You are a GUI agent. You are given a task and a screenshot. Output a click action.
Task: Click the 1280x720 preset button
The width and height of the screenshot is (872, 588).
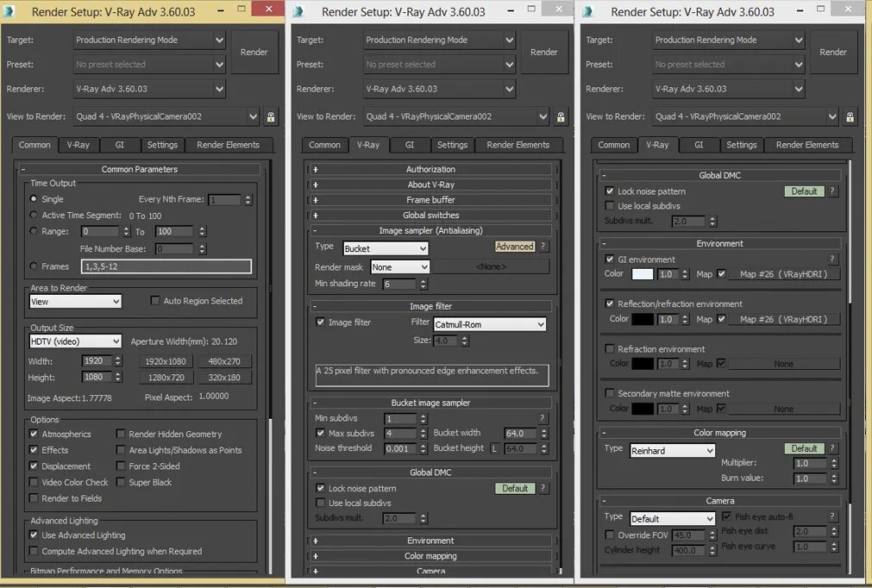(166, 378)
